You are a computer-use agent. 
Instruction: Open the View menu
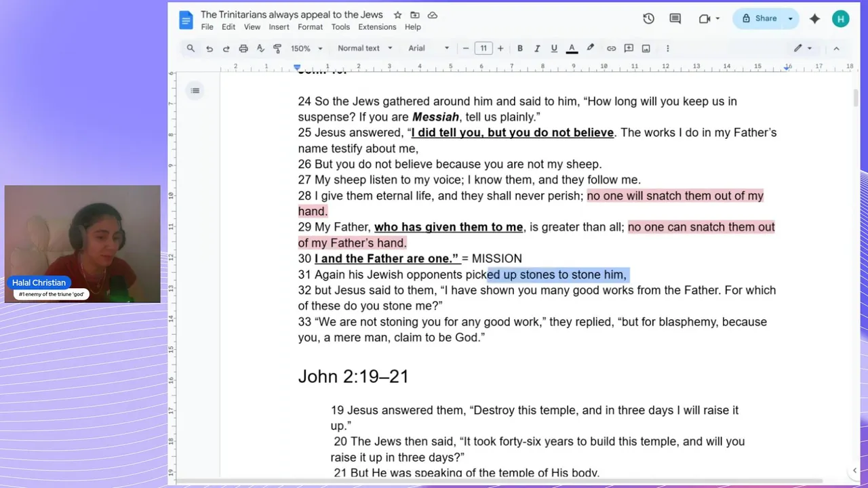[x=252, y=27]
